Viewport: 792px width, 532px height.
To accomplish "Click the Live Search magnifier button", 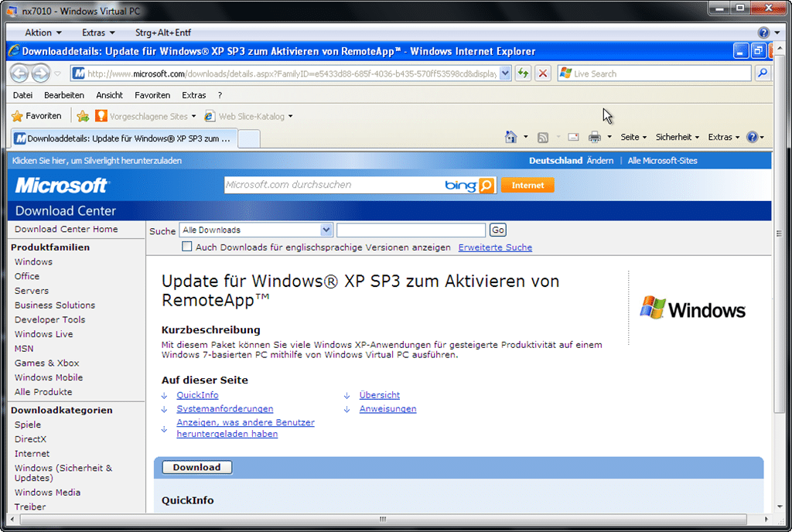I will pos(762,73).
